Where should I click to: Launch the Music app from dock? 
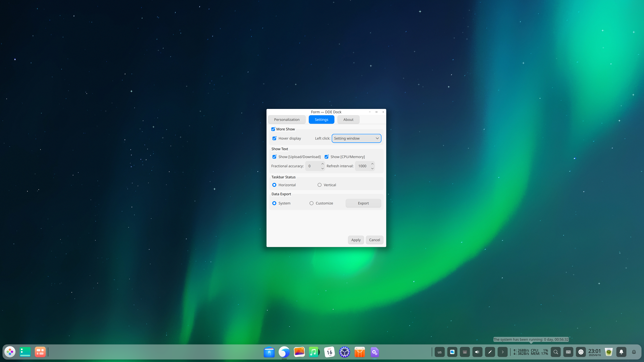point(314,352)
